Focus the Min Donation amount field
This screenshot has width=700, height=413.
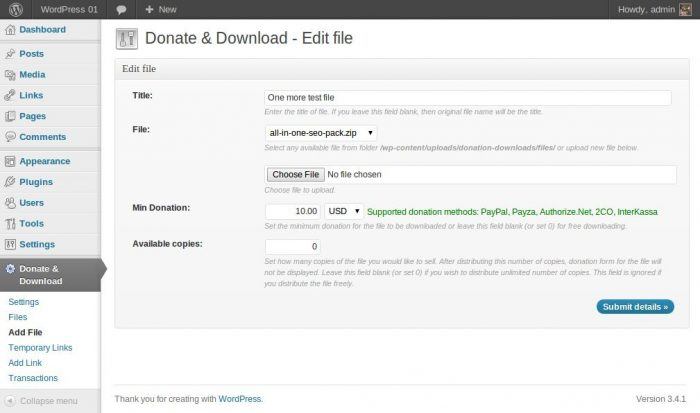point(292,211)
